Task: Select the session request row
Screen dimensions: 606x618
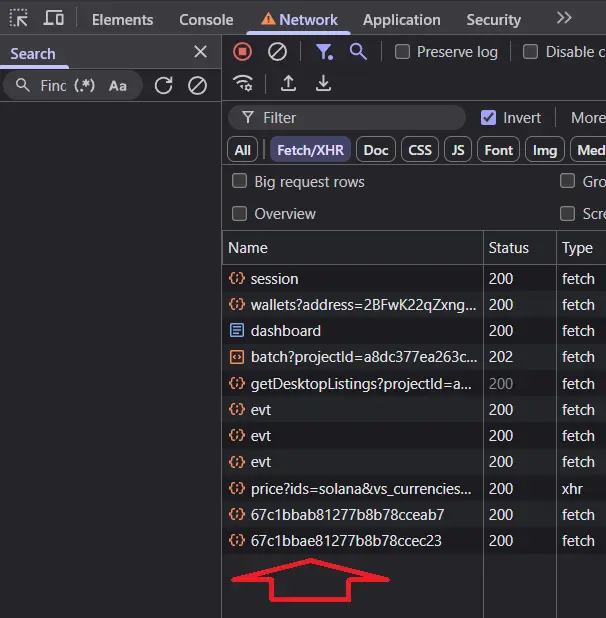Action: (x=414, y=279)
